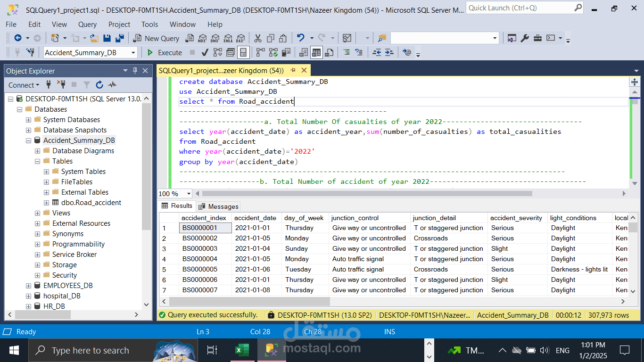Screen dimensions: 644x362
Task: Save the current query with the single-disk icon
Action: tap(107, 38)
